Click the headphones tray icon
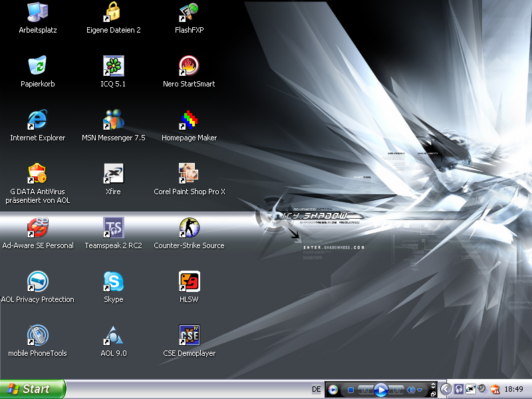 click(458, 389)
